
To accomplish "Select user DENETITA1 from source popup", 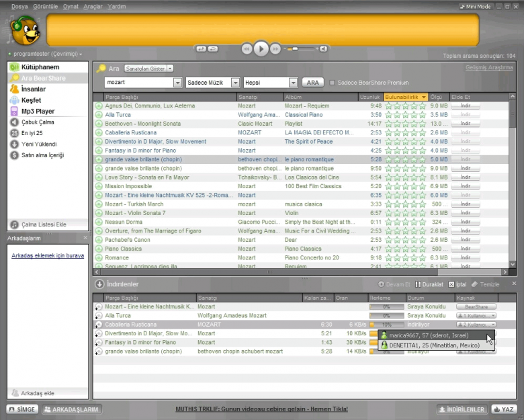I will pos(437,345).
